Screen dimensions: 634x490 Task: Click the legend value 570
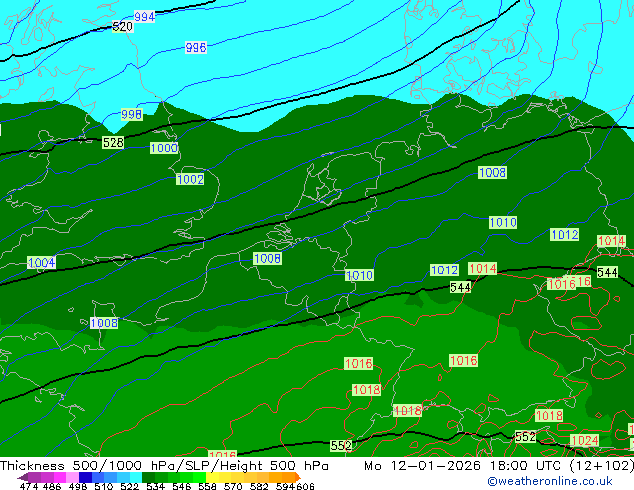pos(233,486)
